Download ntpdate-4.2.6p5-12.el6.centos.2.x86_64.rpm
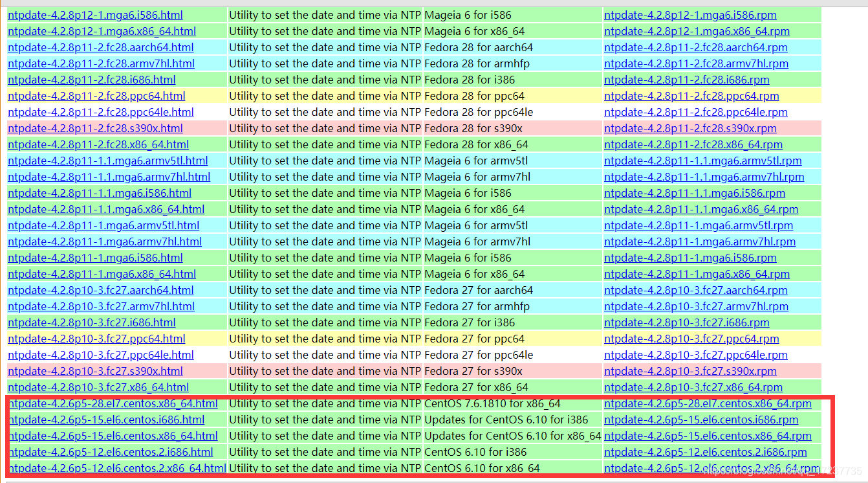The width and height of the screenshot is (868, 483). pos(712,468)
